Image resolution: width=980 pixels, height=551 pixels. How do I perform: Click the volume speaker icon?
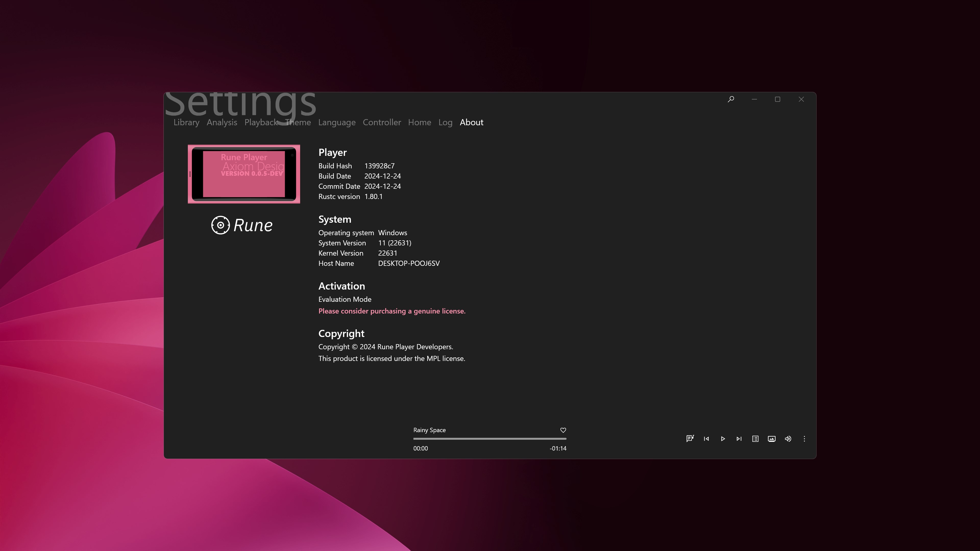[x=788, y=439]
